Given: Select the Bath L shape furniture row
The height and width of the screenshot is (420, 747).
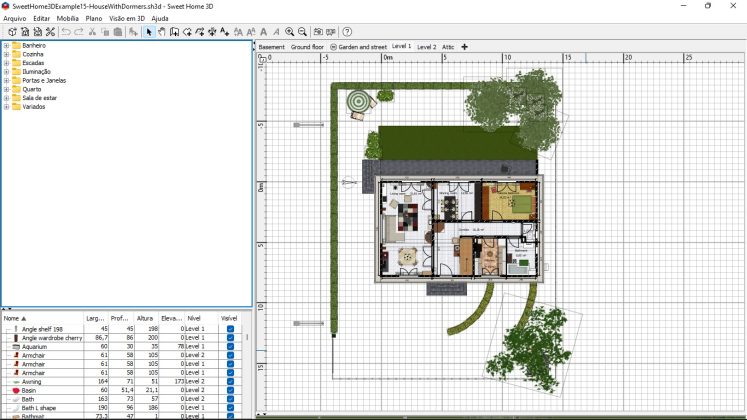Looking at the screenshot, I should 121,408.
